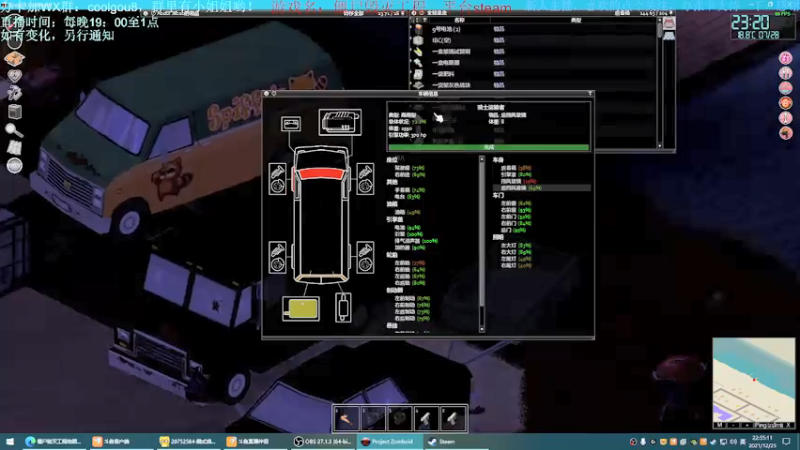Select the orange front-left tire (27%) entry
Image resolution: width=800 pixels, height=450 pixels.
coord(409,263)
